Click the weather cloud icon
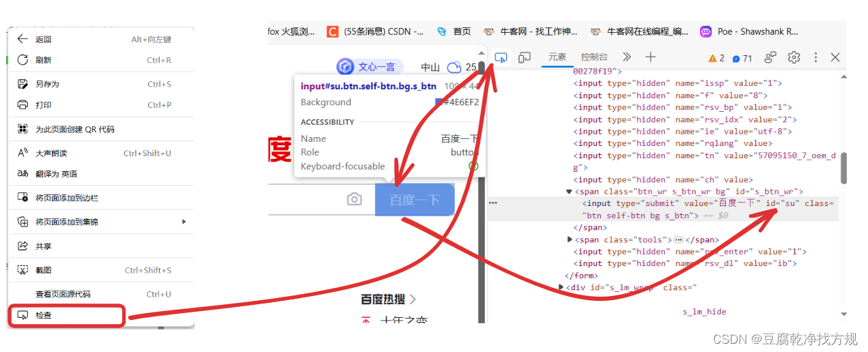 (x=454, y=67)
